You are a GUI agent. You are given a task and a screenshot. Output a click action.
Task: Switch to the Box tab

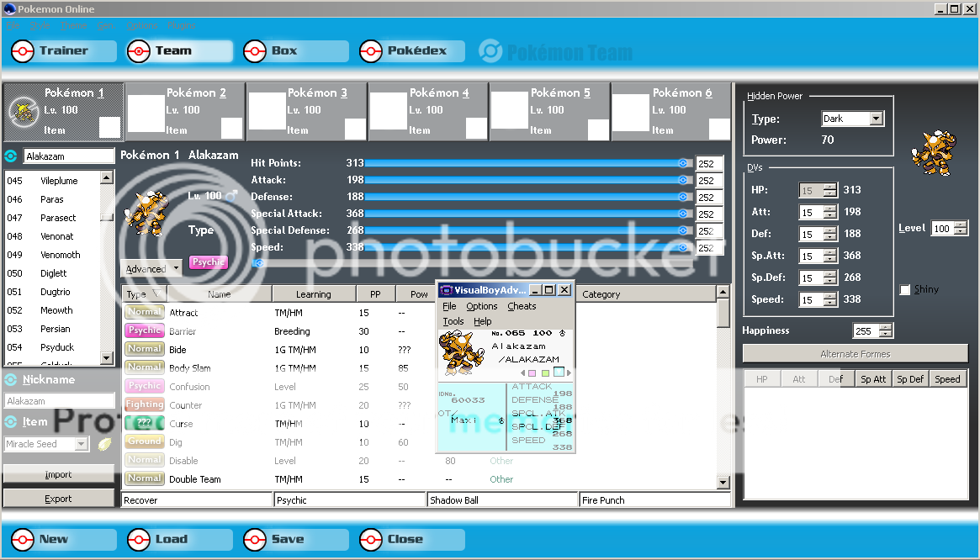(x=295, y=50)
